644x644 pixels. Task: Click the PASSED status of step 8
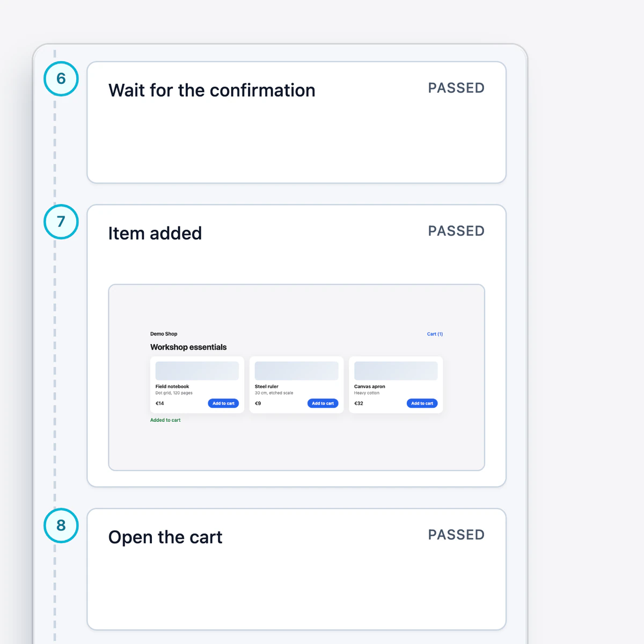456,535
